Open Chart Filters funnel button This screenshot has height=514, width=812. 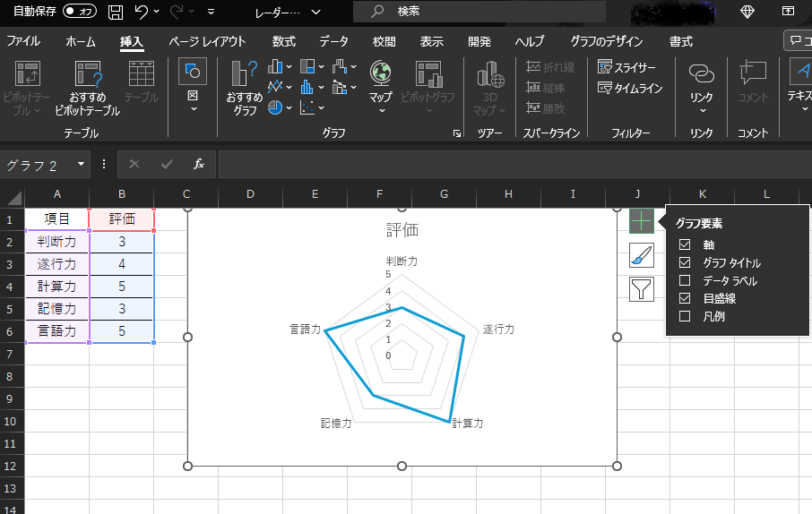pyautogui.click(x=642, y=289)
